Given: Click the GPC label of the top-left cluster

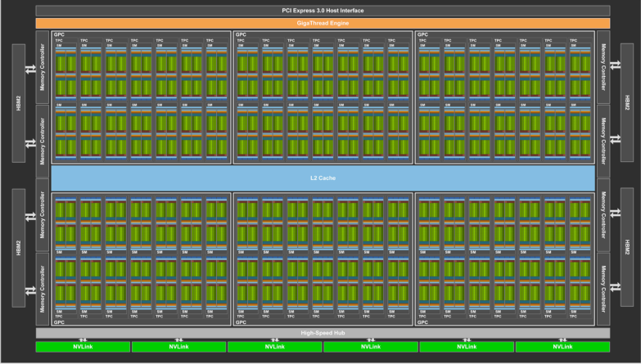Looking at the screenshot, I should 59,35.
